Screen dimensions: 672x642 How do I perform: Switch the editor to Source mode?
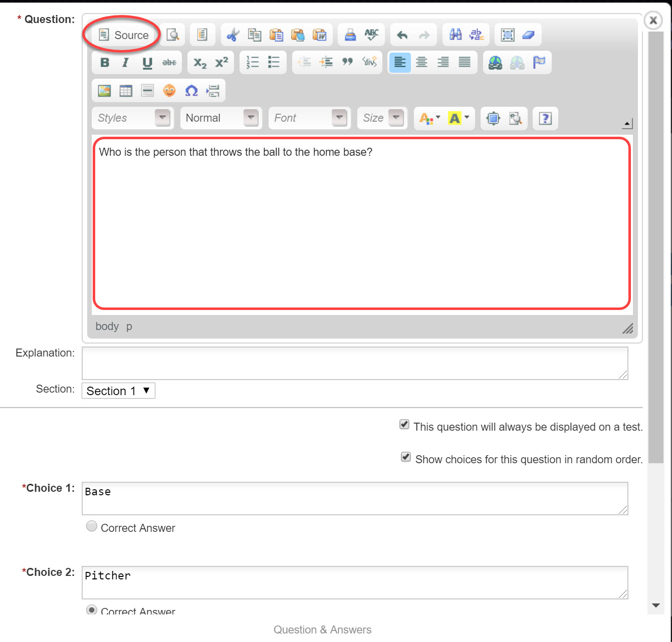pyautogui.click(x=122, y=35)
